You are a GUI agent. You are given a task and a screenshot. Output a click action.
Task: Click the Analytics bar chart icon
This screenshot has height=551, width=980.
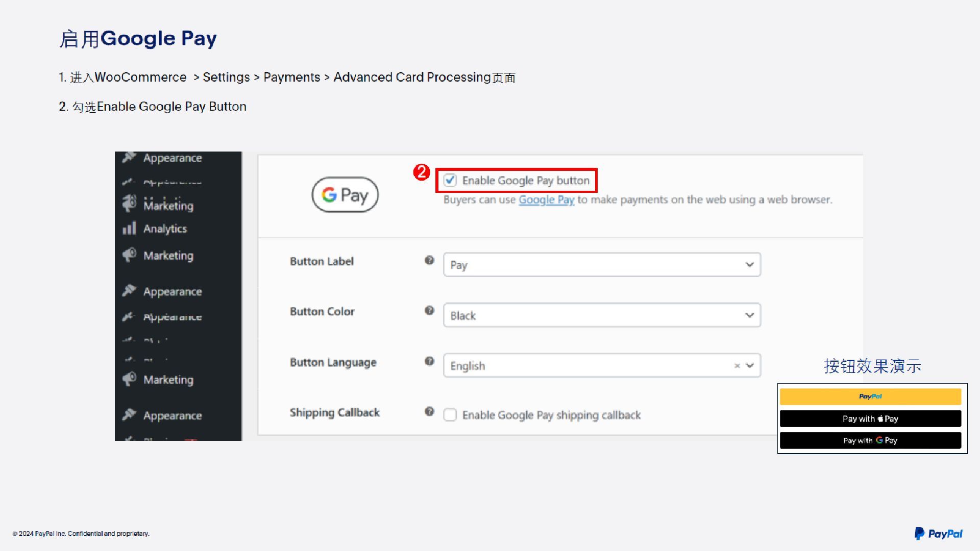(x=129, y=228)
